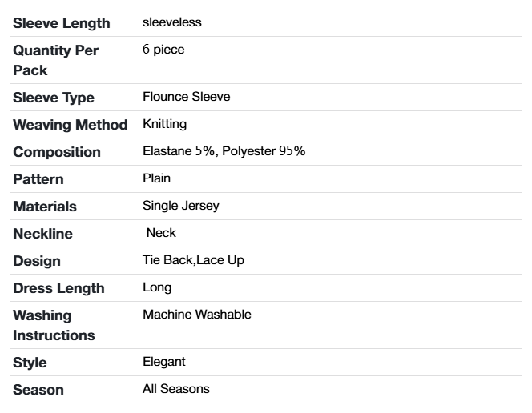Click the 'Sleeve Length' label cell

pos(62,24)
